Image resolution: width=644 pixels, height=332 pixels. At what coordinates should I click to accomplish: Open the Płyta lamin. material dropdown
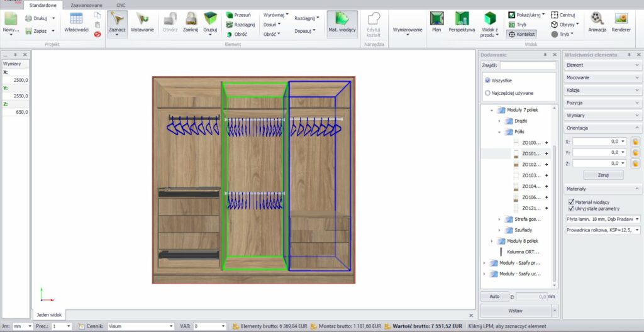pyautogui.click(x=638, y=219)
